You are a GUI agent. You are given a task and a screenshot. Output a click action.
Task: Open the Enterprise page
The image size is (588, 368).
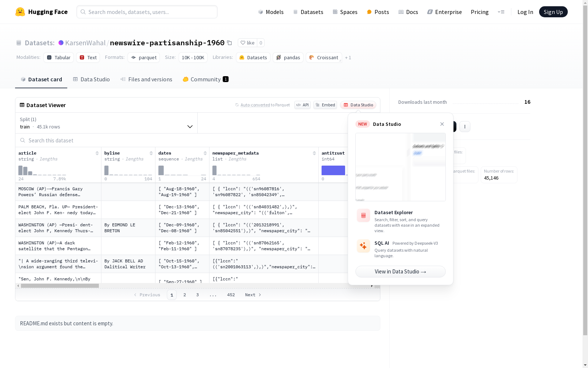pos(444,12)
